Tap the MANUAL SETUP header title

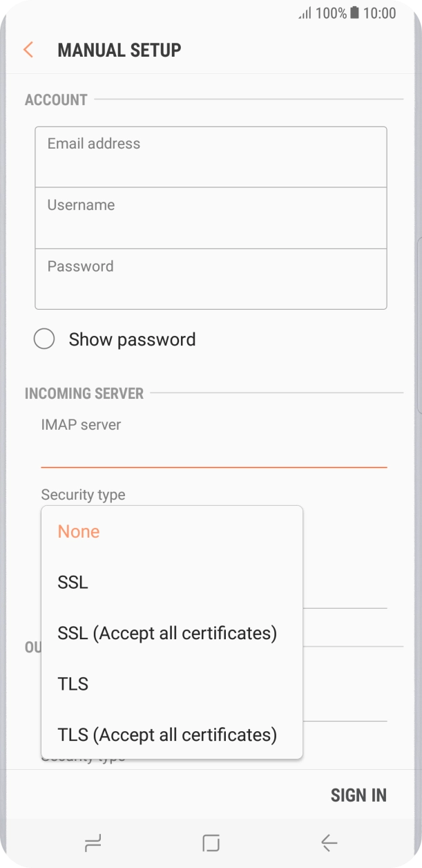119,50
